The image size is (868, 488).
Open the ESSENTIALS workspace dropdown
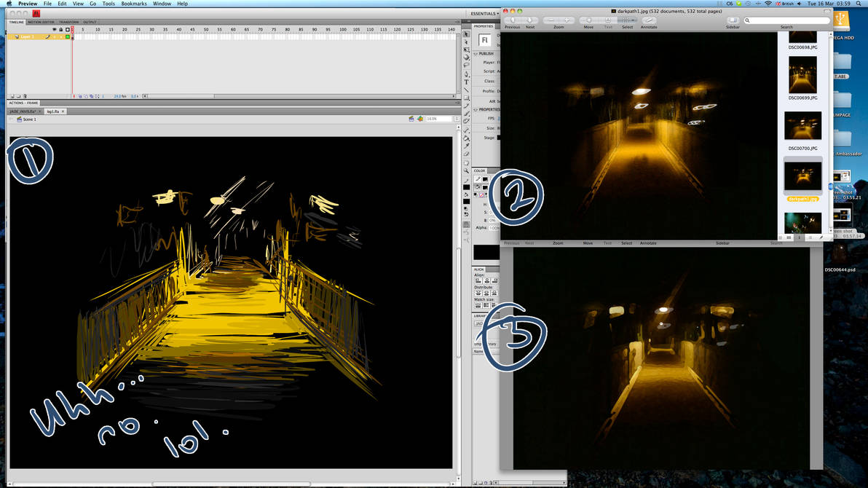(484, 13)
